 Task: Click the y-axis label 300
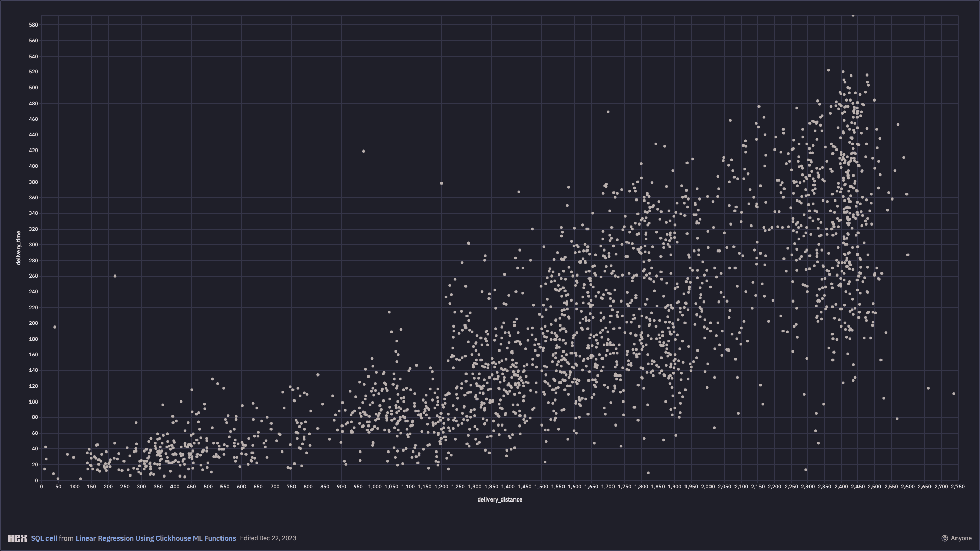click(x=33, y=245)
